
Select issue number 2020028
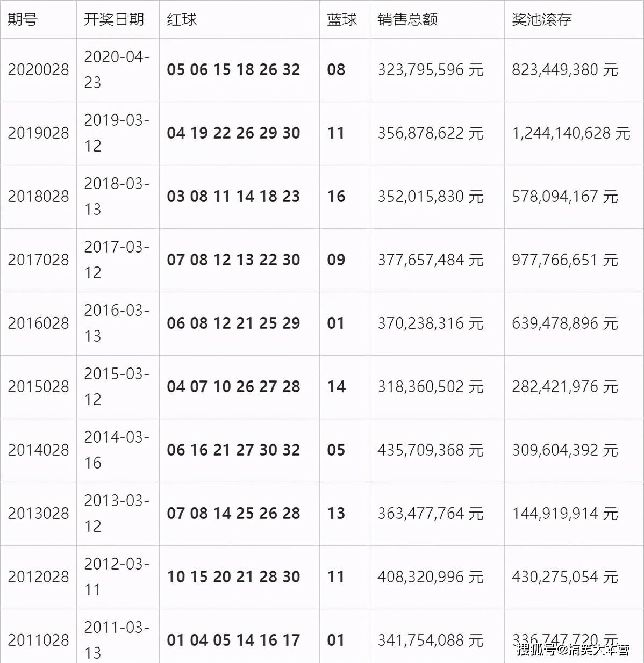tap(38, 70)
